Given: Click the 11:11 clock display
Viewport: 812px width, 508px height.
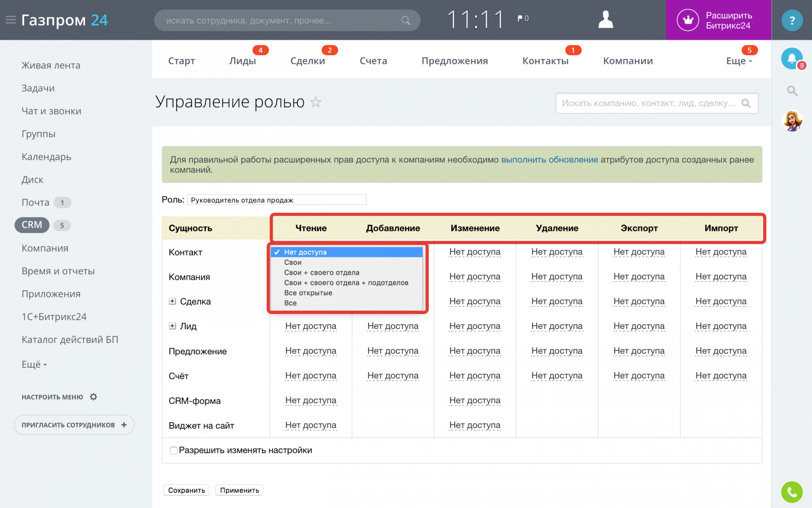Looking at the screenshot, I should (475, 20).
